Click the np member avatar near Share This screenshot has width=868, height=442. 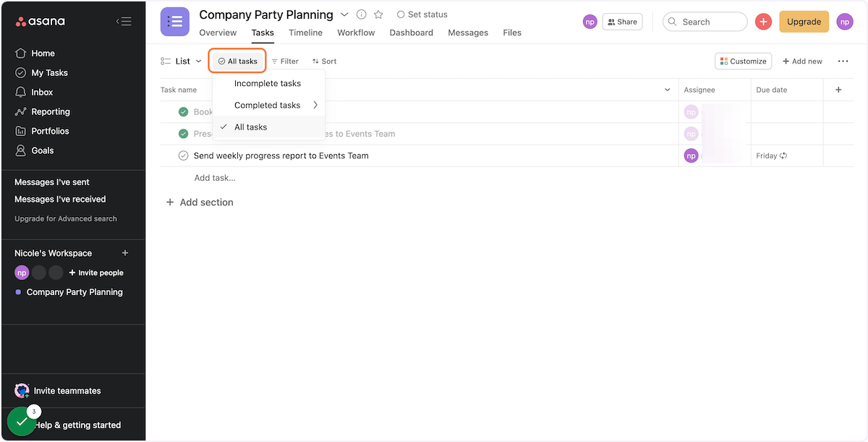[590, 22]
